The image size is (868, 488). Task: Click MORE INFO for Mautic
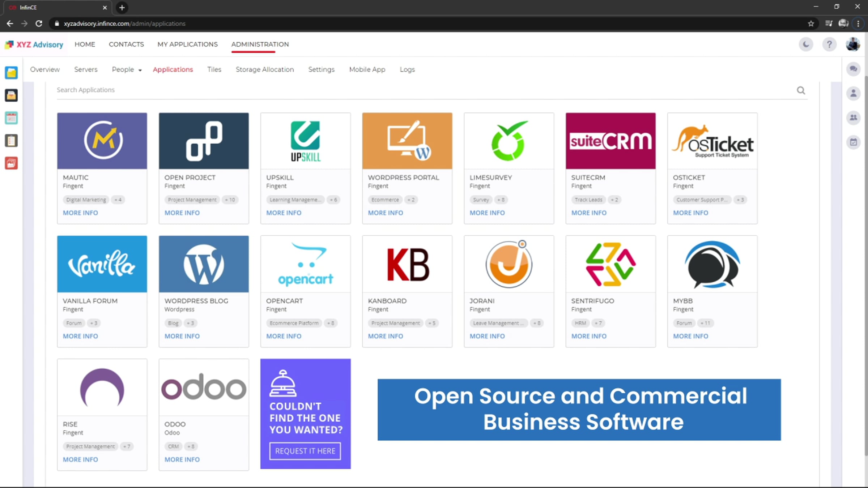(x=80, y=213)
